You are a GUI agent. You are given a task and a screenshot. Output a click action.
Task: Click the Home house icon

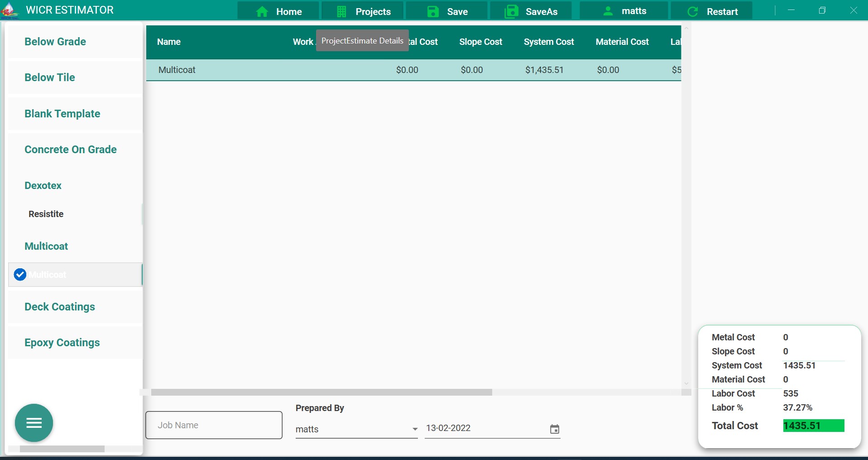click(262, 11)
